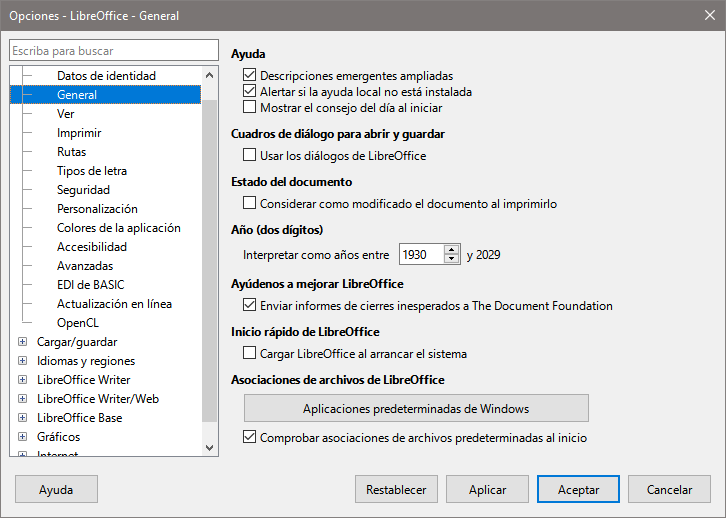Select Idiomas y regiones label
The image size is (726, 518).
coord(86,361)
